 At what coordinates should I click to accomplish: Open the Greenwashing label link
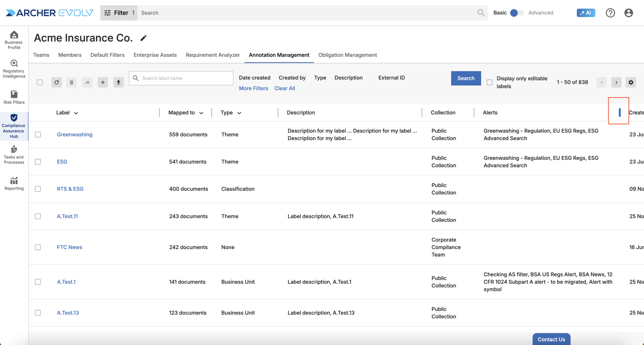click(74, 135)
